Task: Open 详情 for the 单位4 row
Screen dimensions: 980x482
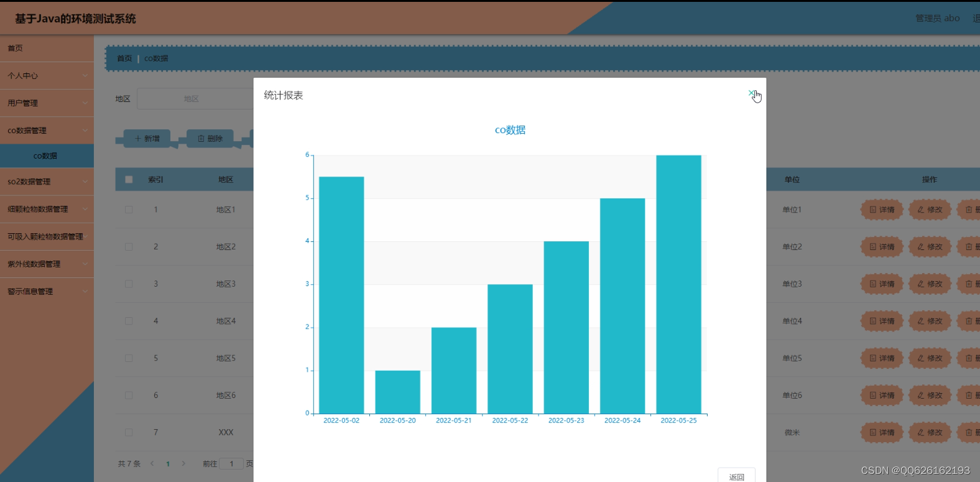Action: [882, 321]
